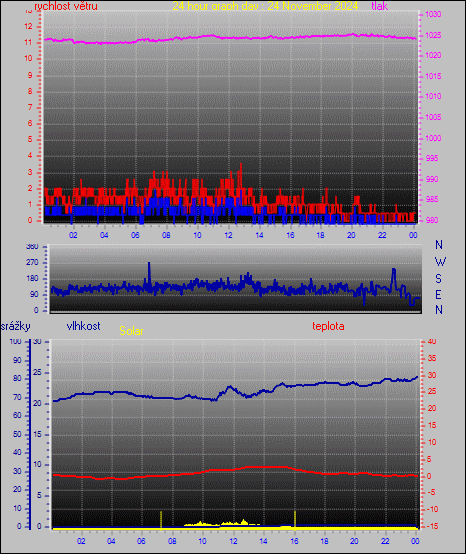The image size is (466, 554).
Task: Click the 1000 value on pressure axis
Action: [x=433, y=138]
